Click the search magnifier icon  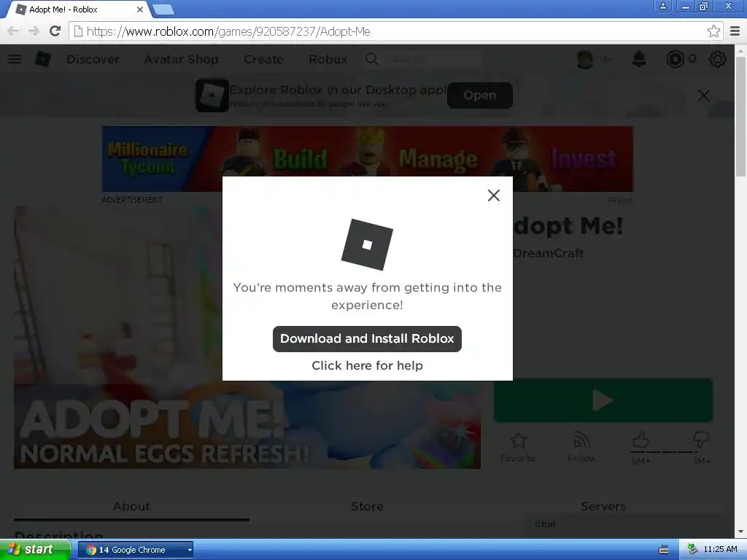pyautogui.click(x=371, y=59)
